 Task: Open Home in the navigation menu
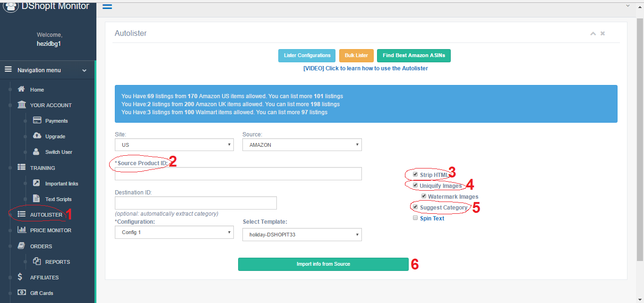pyautogui.click(x=37, y=90)
